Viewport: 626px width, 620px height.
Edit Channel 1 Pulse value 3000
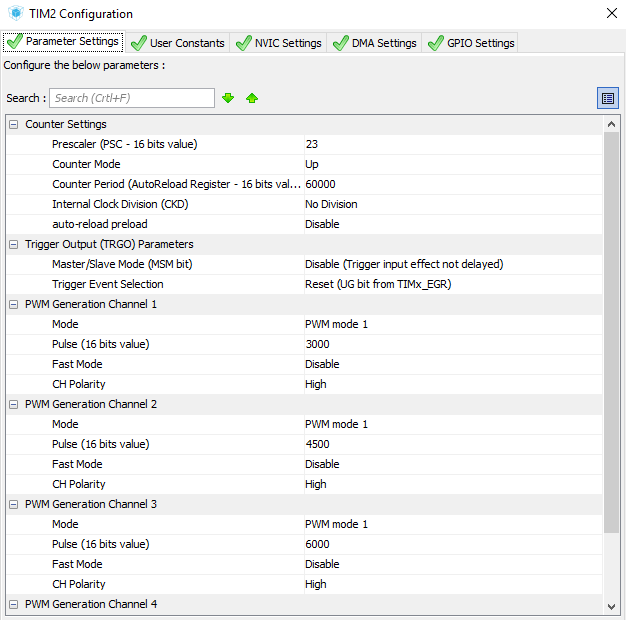[450, 344]
